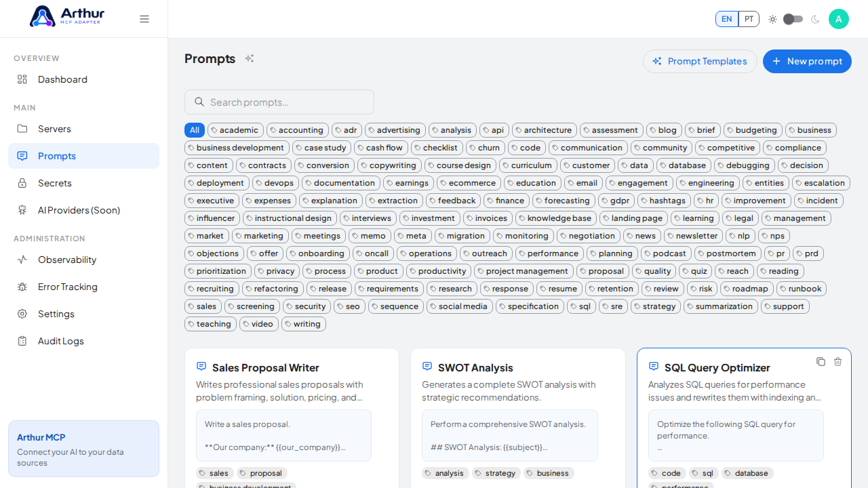
Task: Click the Arthur MCP Adapter logo
Action: [67, 16]
